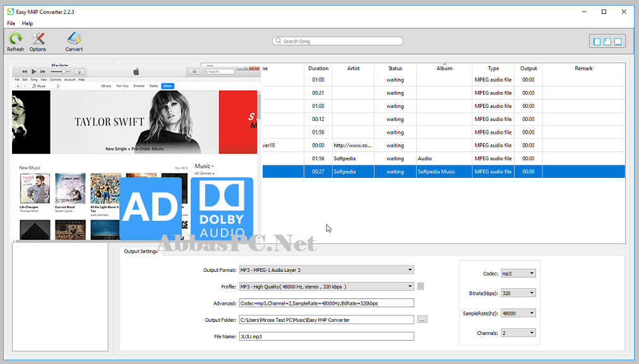
Task: Open All the Light Above It album thumbnail
Action: point(105,189)
